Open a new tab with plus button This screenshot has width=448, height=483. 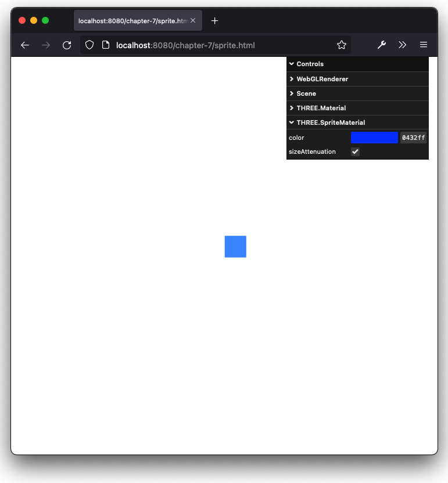(214, 21)
